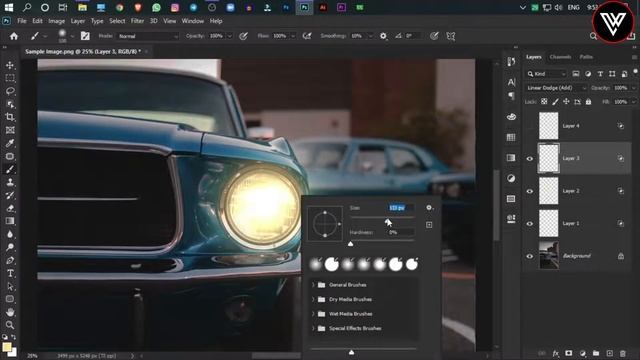Create a new layer group

click(596, 353)
